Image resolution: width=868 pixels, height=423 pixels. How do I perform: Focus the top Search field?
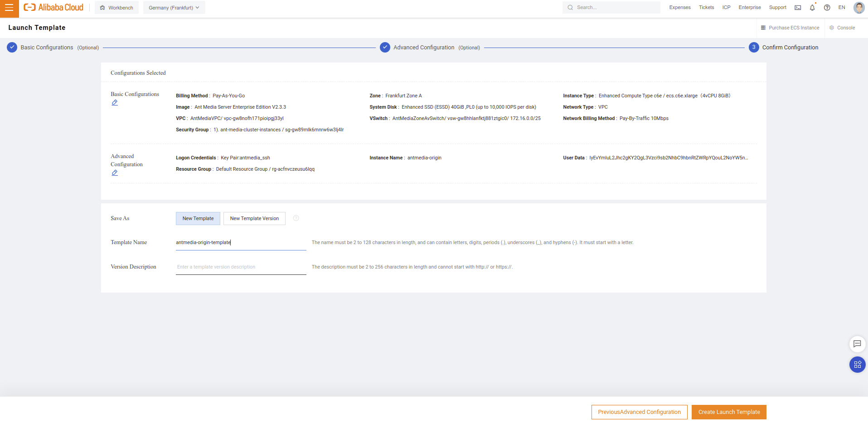(x=611, y=7)
